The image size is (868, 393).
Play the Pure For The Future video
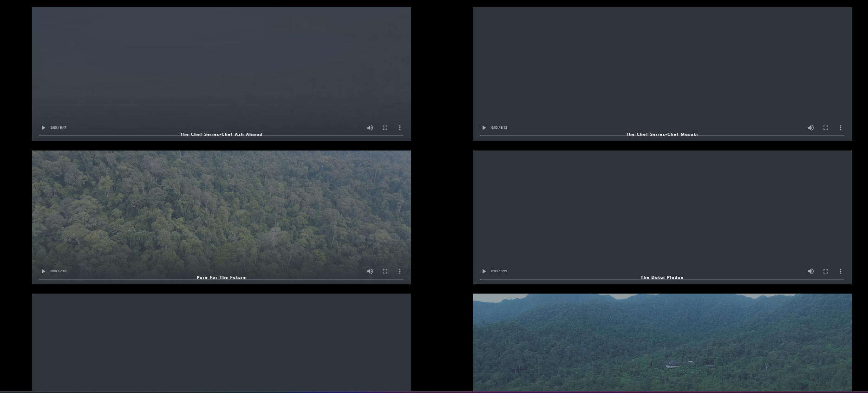pos(43,271)
